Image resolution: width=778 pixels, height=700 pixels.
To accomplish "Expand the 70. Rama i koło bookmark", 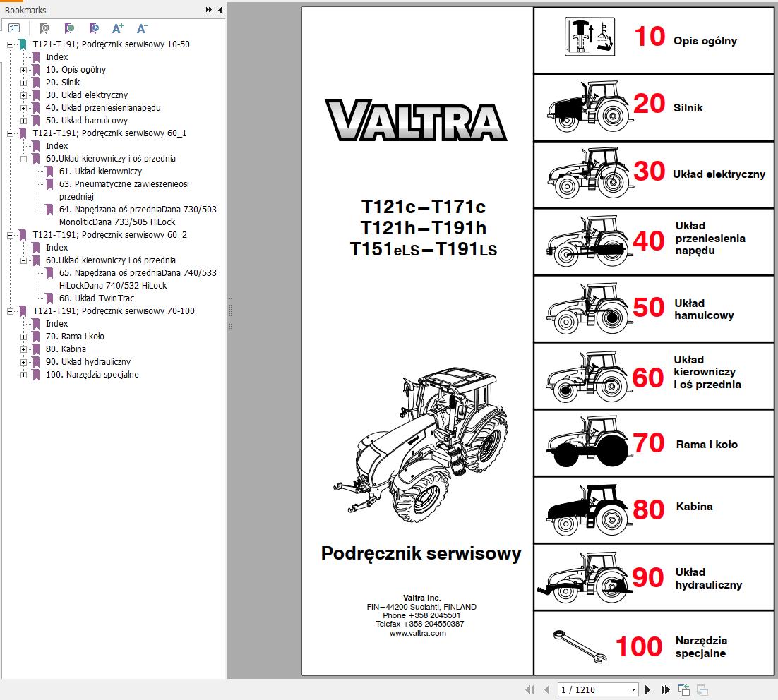I will pyautogui.click(x=23, y=337).
